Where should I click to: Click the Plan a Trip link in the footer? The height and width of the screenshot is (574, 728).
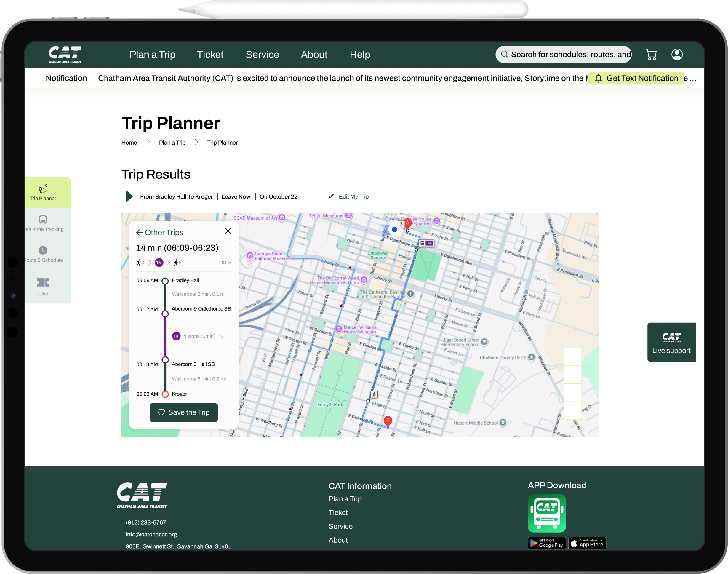[x=345, y=499]
